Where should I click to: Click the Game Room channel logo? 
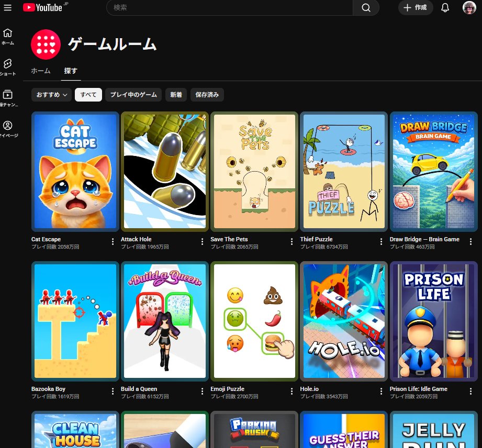46,44
